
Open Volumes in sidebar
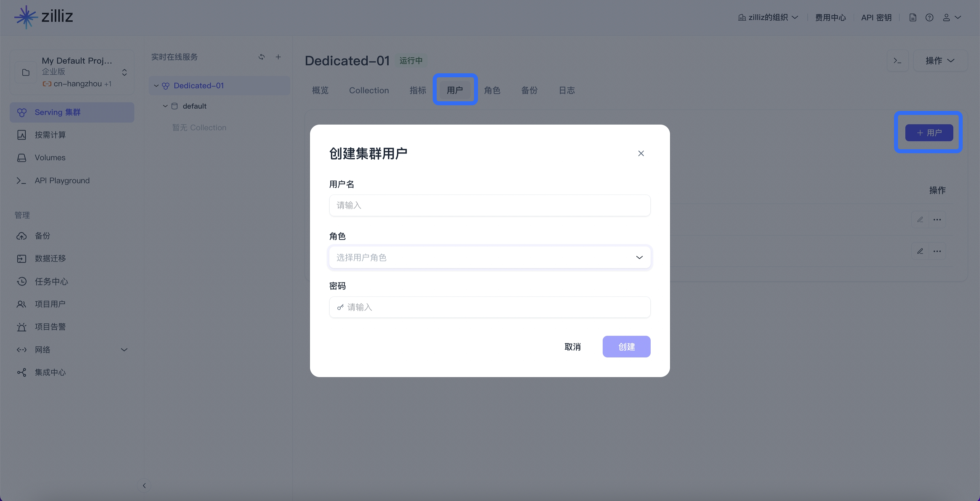72,157
